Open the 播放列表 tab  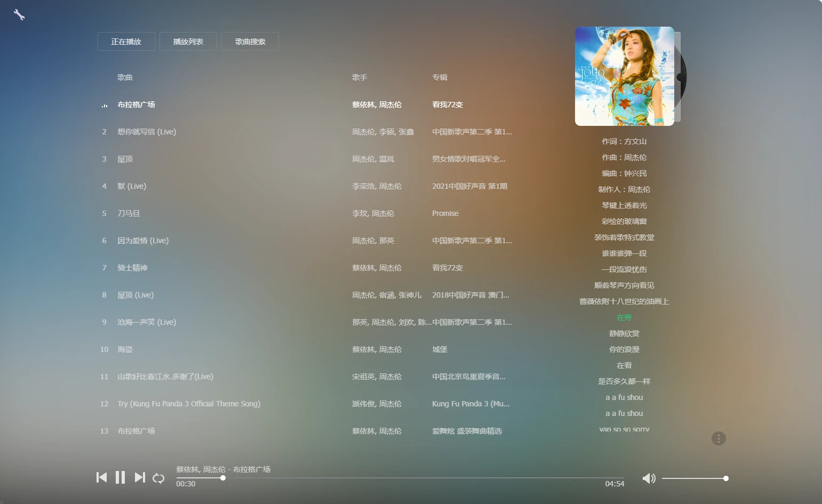coord(188,42)
